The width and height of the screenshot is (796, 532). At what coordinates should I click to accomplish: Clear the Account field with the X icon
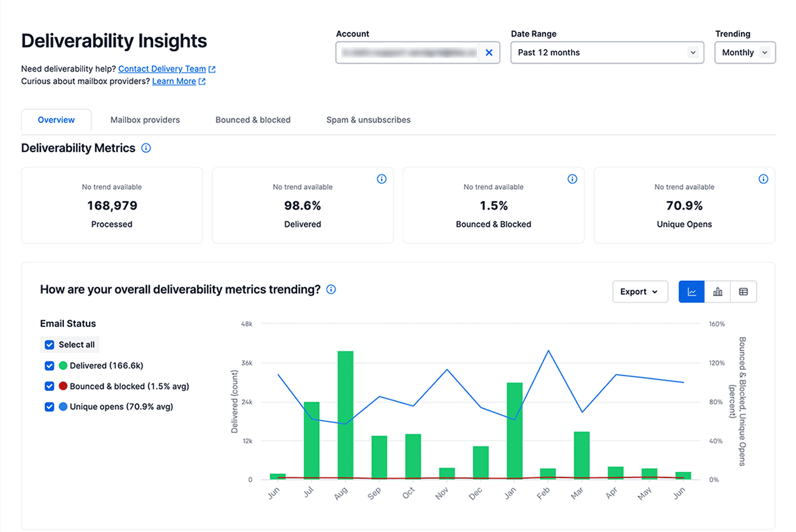pyautogui.click(x=489, y=53)
